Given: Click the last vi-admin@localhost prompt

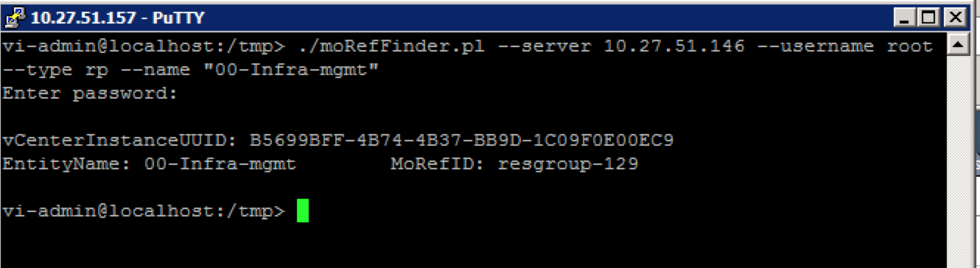Looking at the screenshot, I should [144, 211].
